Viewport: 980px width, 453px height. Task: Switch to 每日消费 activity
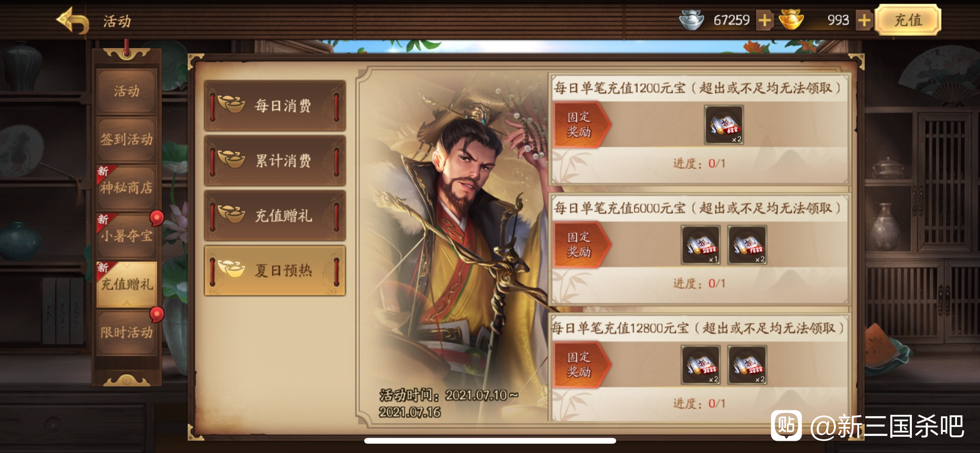[275, 105]
